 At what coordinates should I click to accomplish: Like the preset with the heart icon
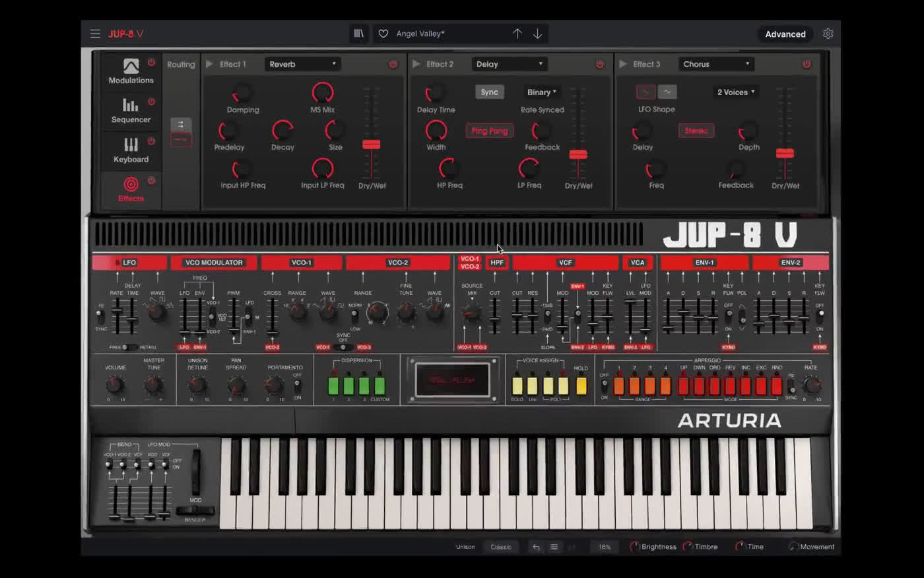click(x=383, y=34)
